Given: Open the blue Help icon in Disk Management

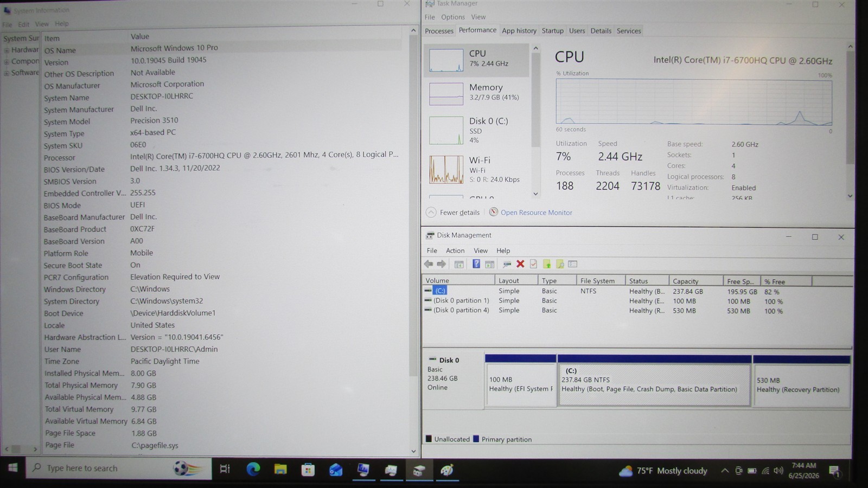Looking at the screenshot, I should (476, 264).
